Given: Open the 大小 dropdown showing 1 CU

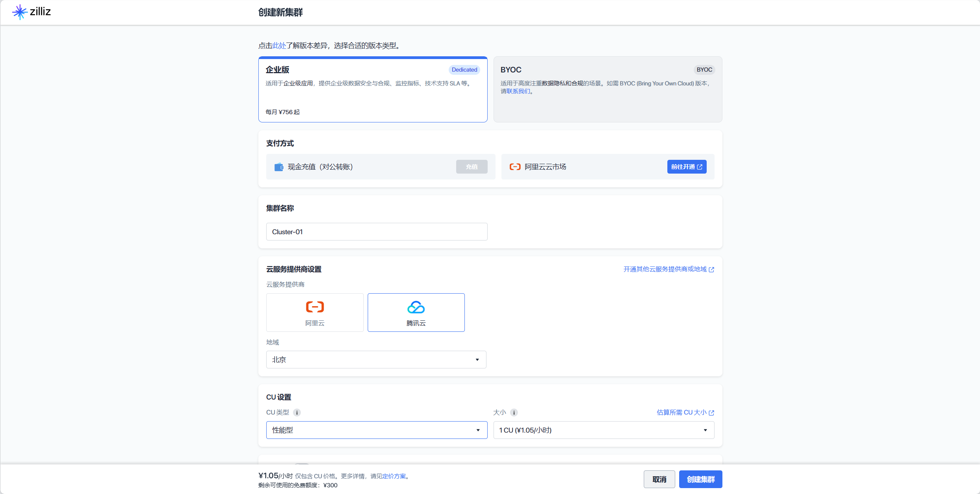Looking at the screenshot, I should 604,430.
